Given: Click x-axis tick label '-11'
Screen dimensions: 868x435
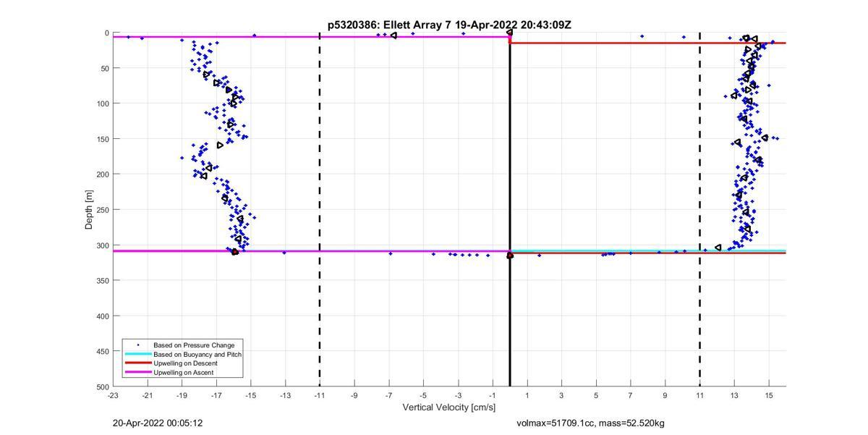Looking at the screenshot, I should (320, 395).
